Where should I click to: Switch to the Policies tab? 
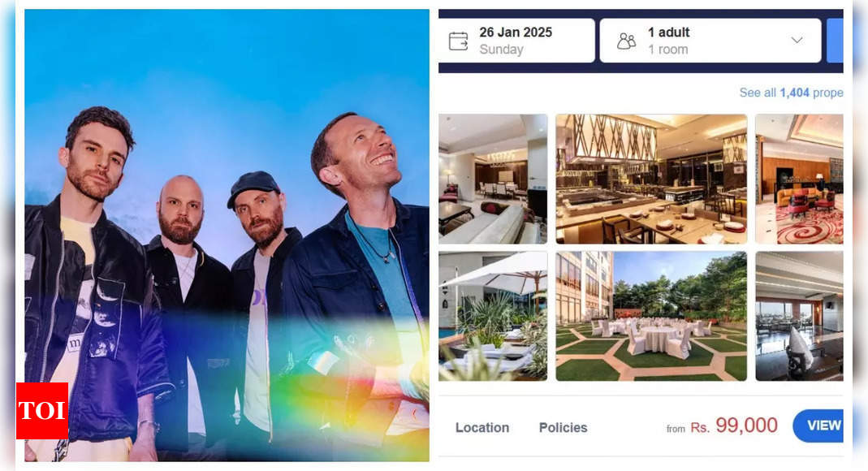(x=563, y=428)
